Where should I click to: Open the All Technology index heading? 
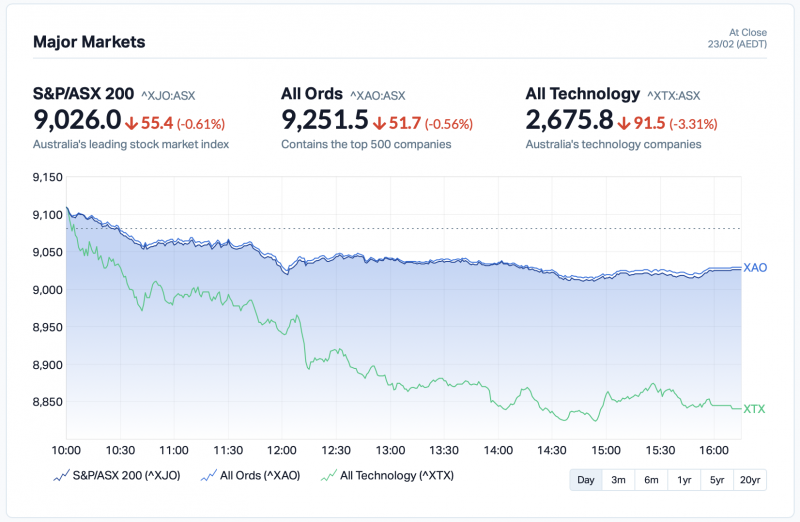tap(582, 94)
